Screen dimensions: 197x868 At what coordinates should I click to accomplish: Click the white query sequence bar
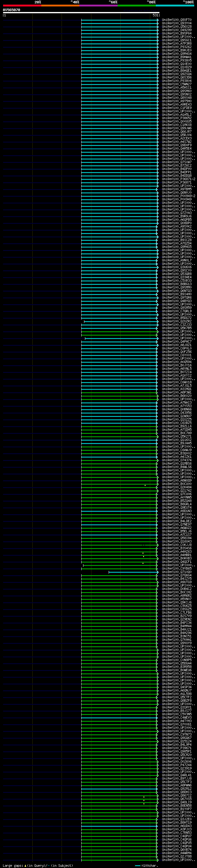[81, 13]
